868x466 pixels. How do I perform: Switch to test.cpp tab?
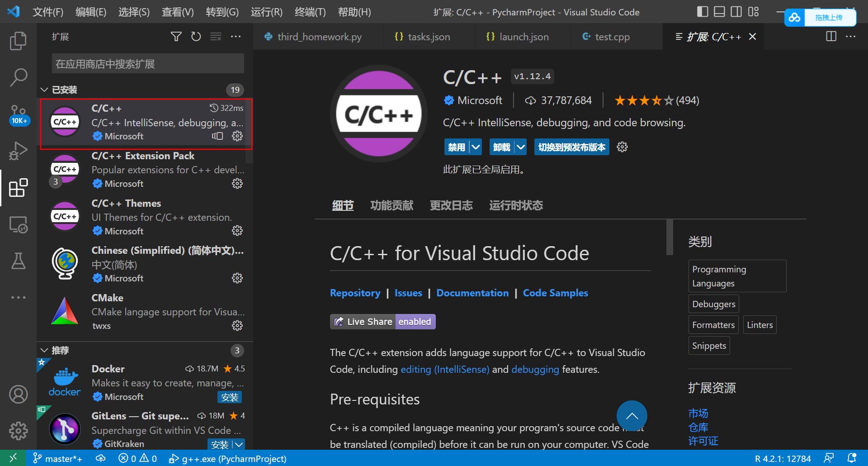coord(612,37)
